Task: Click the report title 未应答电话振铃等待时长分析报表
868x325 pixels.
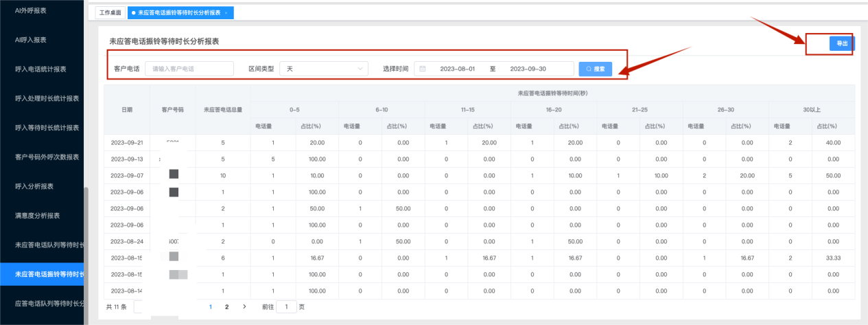Action: click(164, 42)
